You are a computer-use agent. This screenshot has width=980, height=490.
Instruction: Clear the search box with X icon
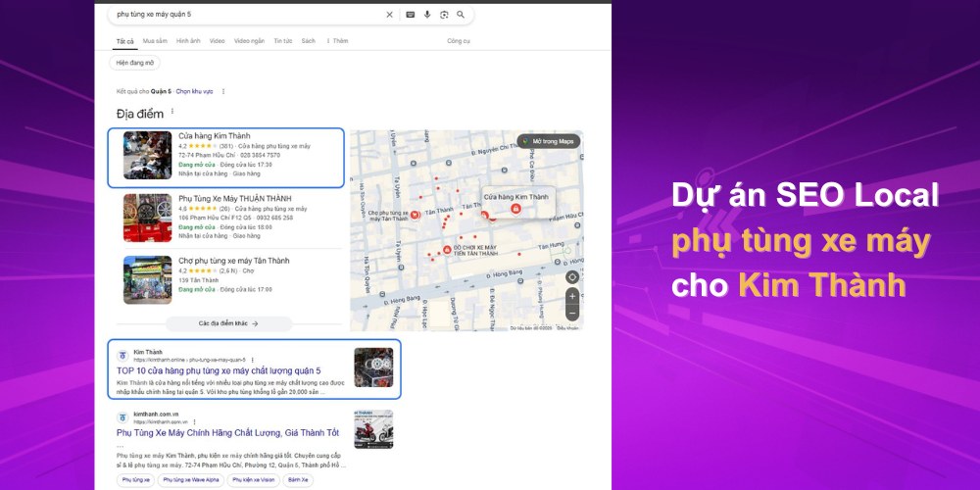tap(389, 15)
